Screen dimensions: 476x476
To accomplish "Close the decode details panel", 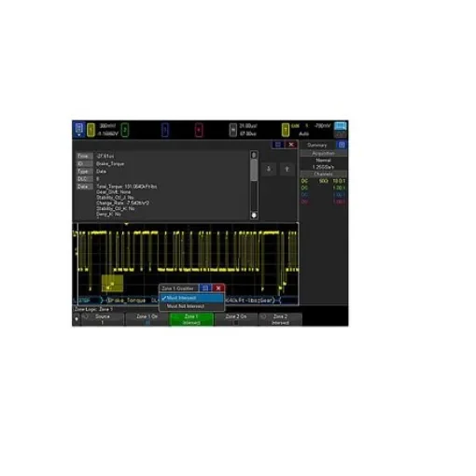I will (x=291, y=145).
